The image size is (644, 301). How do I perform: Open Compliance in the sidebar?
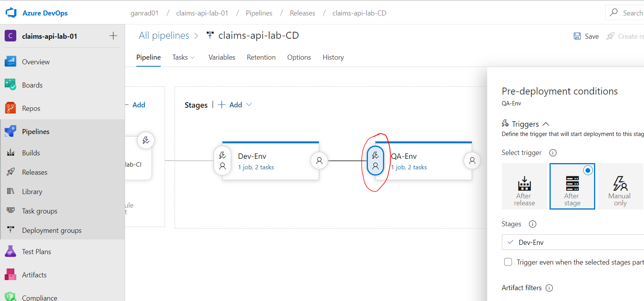click(39, 297)
